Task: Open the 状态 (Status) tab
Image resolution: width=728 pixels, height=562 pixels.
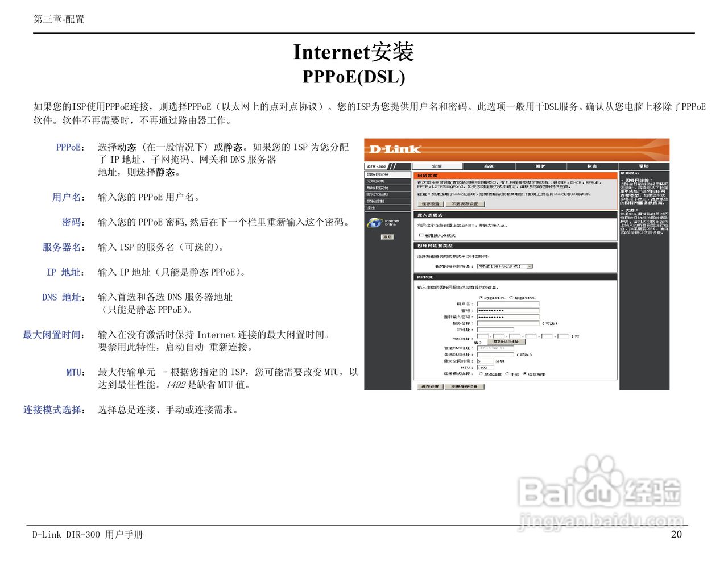Action: click(592, 166)
